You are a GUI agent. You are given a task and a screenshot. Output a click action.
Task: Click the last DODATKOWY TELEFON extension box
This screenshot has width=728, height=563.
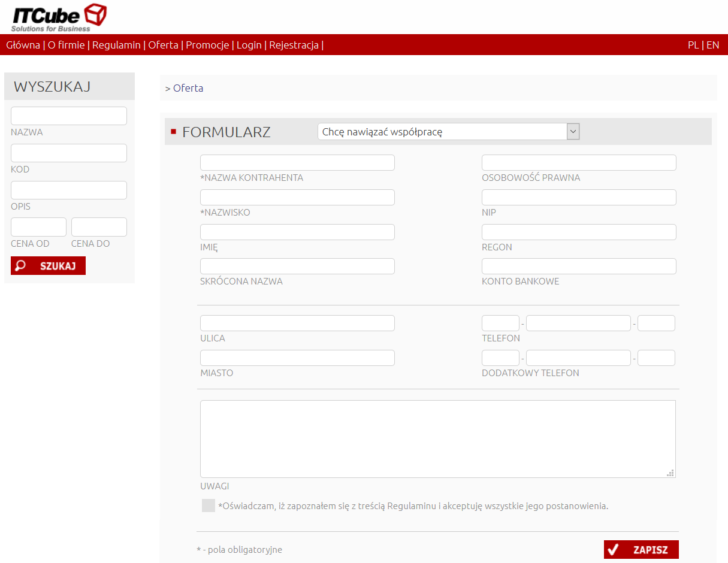(x=656, y=358)
